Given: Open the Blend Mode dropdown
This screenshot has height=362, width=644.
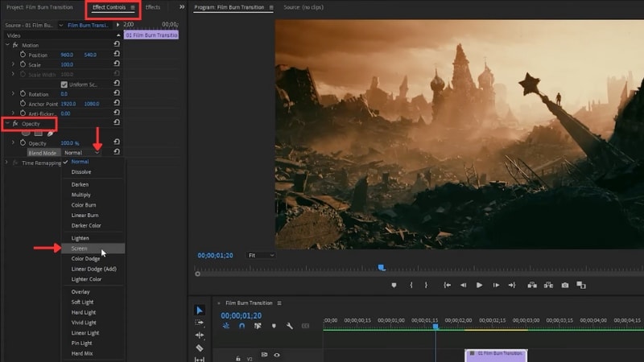Looking at the screenshot, I should coord(81,152).
